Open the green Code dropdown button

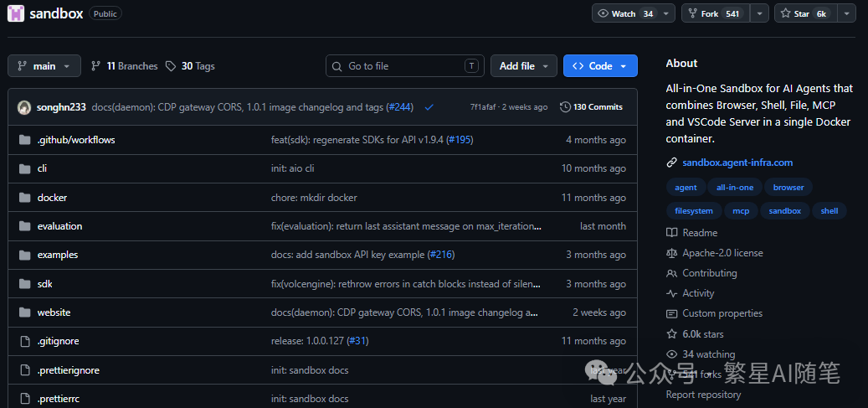600,66
